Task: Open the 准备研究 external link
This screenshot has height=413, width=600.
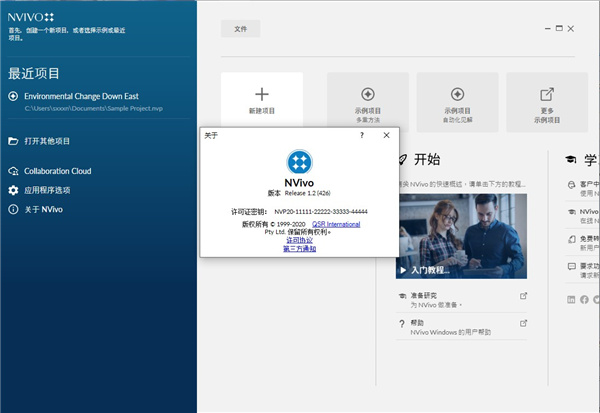Action: (523, 296)
